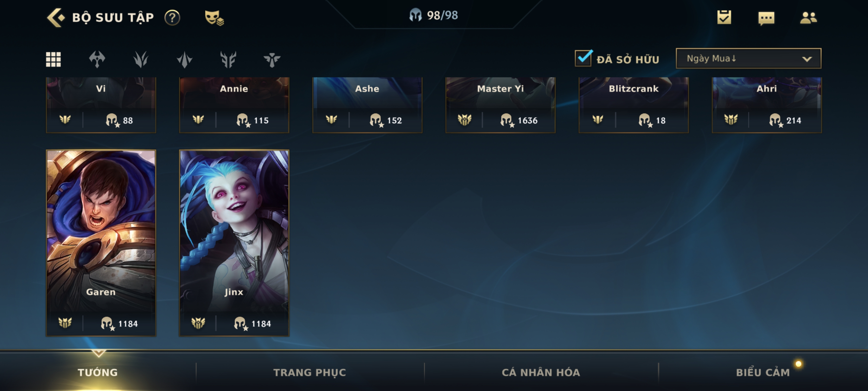Show all champions with the grid filter icon
868x391 pixels.
(x=53, y=59)
